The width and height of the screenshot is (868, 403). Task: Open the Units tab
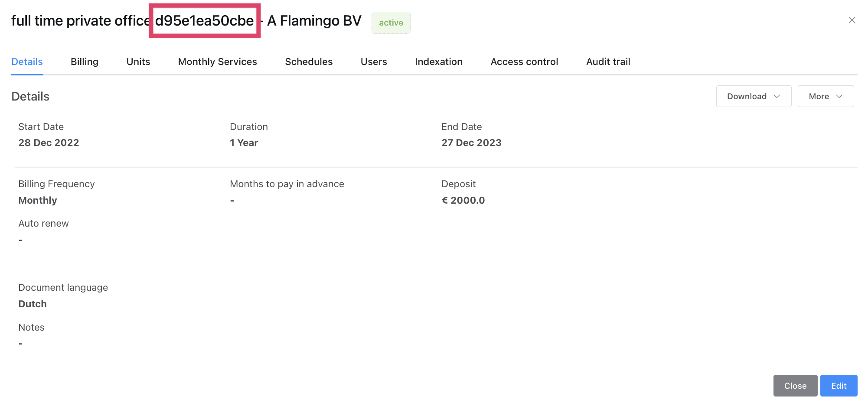138,62
